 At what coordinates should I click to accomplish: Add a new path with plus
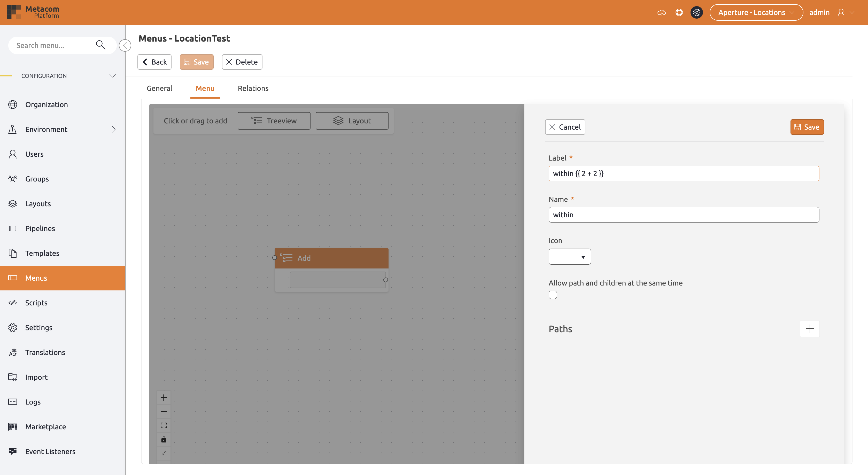[809, 329]
